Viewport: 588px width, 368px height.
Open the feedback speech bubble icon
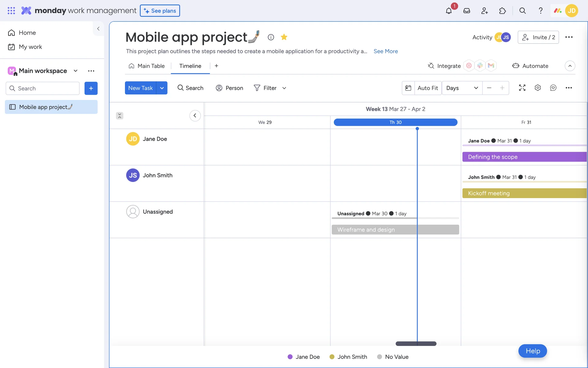pyautogui.click(x=553, y=88)
